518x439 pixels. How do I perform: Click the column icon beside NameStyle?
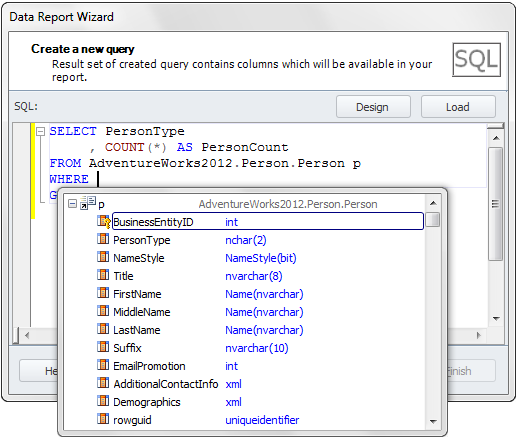click(x=103, y=257)
